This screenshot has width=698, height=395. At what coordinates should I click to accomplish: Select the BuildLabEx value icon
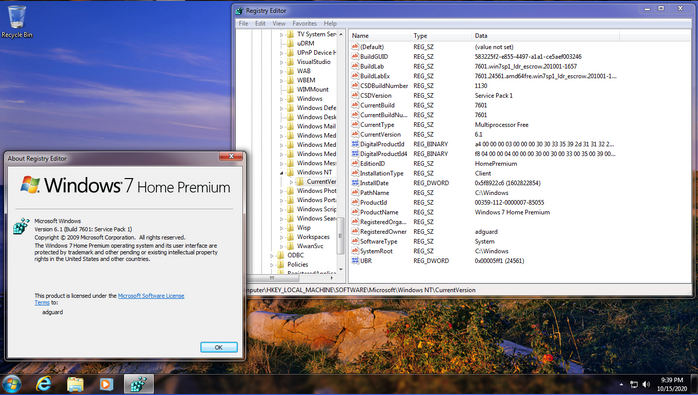click(x=355, y=76)
